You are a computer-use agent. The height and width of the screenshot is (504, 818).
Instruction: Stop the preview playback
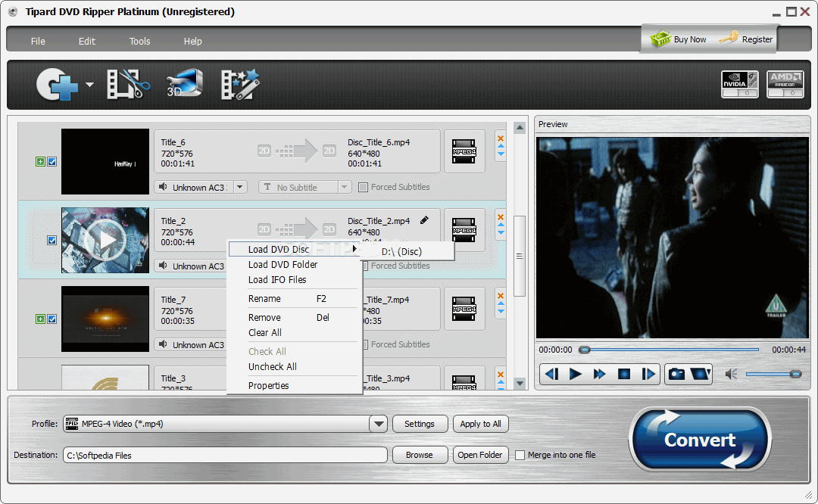click(624, 374)
